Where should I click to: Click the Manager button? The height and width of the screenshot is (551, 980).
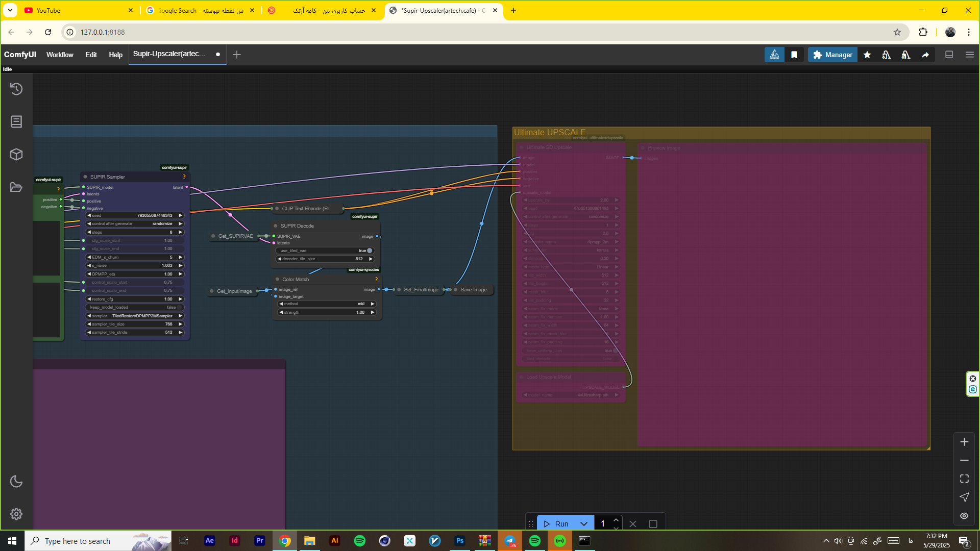pyautogui.click(x=832, y=55)
